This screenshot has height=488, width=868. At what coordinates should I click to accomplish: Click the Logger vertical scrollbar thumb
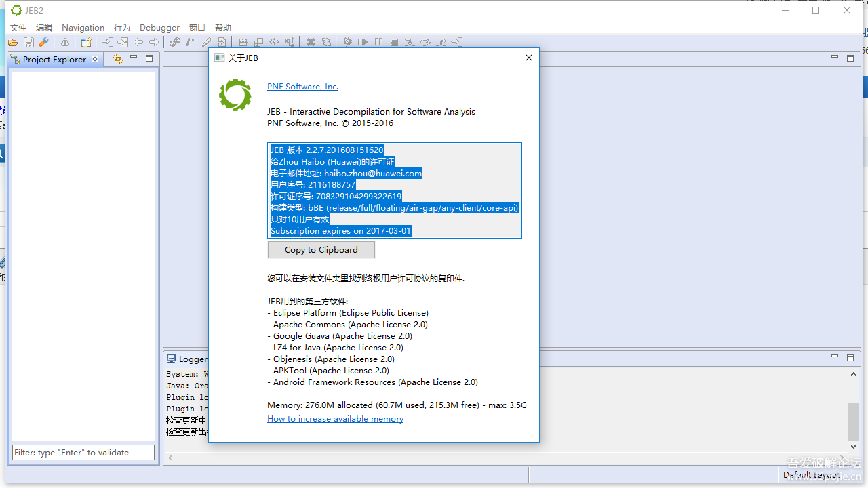(x=854, y=422)
